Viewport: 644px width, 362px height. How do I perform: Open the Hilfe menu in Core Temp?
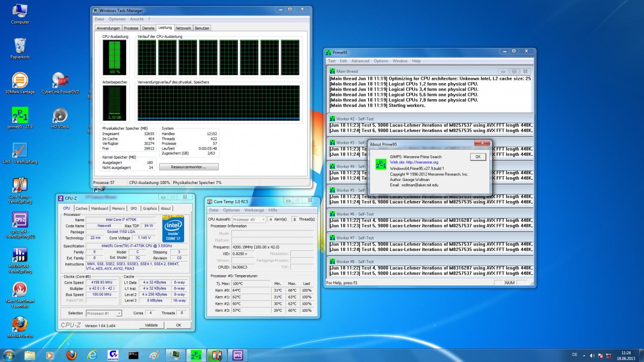coord(273,210)
